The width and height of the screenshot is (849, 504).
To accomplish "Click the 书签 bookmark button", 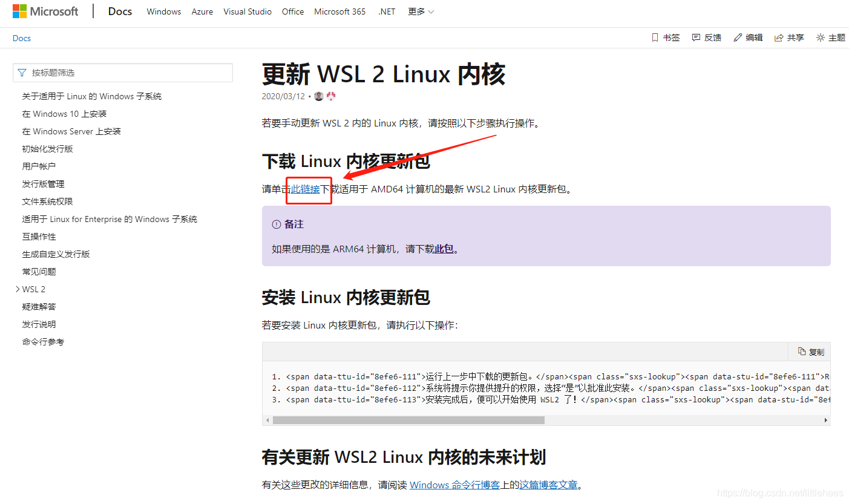I will coord(666,38).
